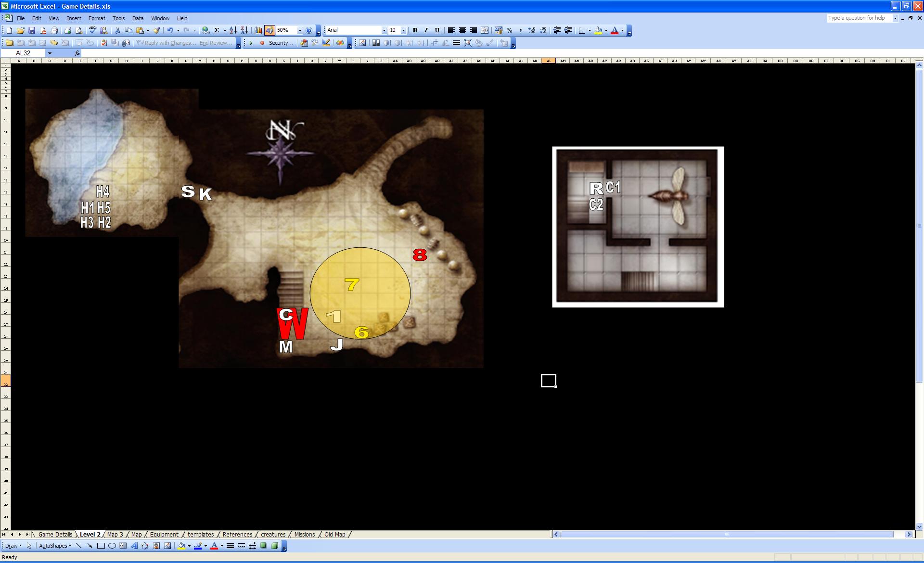Click the Name Box showing AL32
This screenshot has height=563, width=924.
coord(23,53)
